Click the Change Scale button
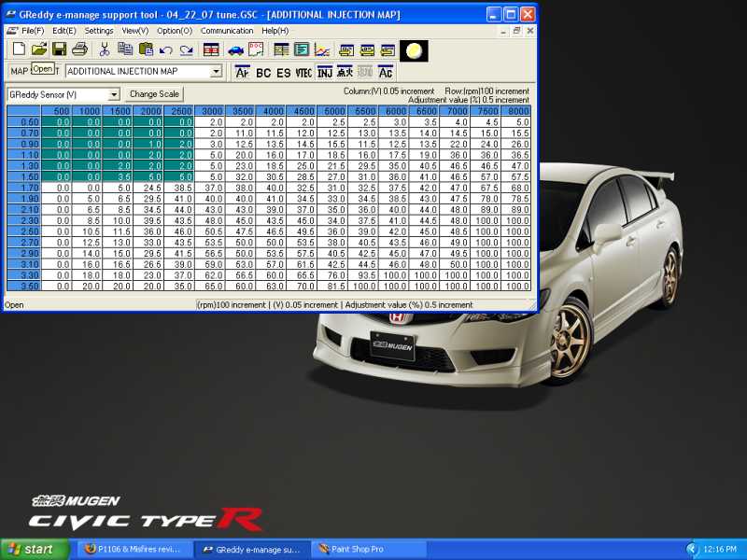 154,94
